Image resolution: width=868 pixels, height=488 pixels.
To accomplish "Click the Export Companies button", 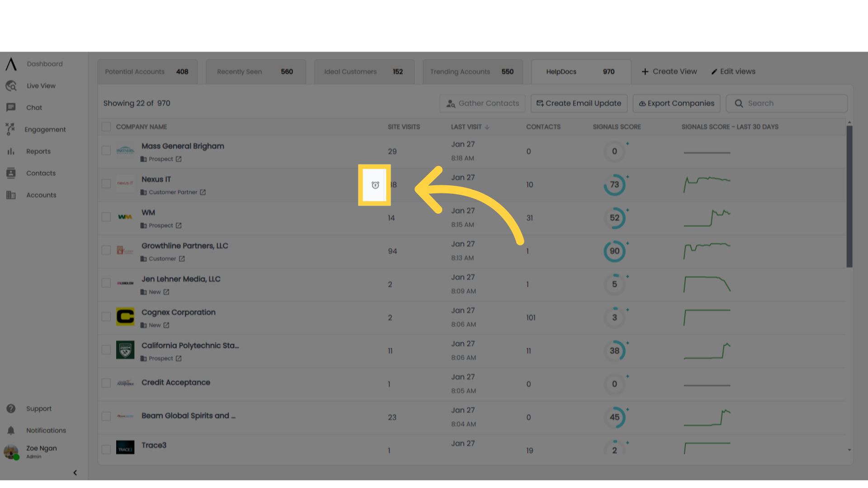I will (677, 103).
